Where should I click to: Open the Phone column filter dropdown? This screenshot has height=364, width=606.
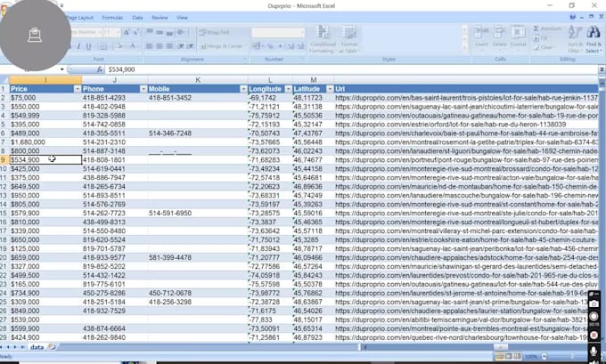[143, 89]
